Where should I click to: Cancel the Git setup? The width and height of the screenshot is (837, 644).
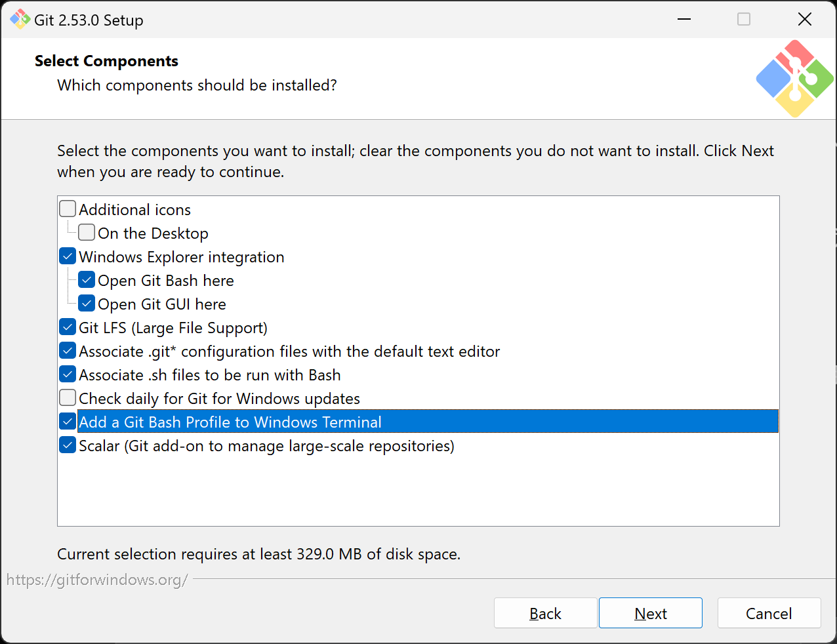769,613
